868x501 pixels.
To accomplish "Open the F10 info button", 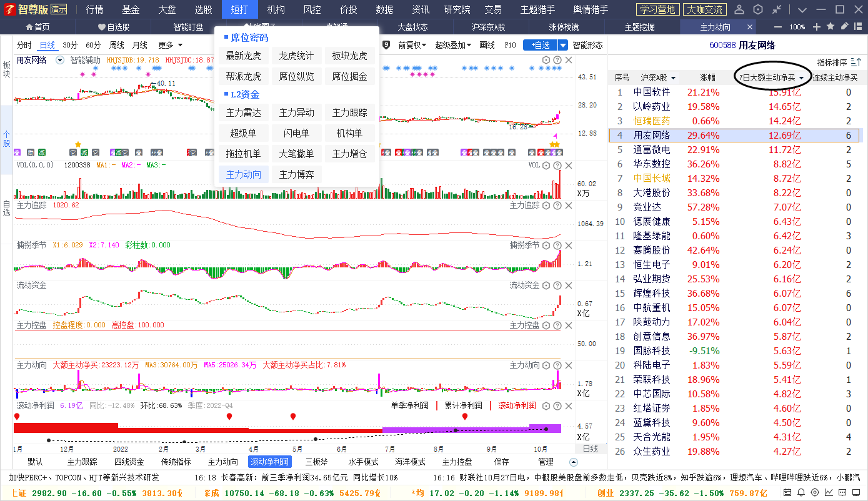I will pos(510,45).
